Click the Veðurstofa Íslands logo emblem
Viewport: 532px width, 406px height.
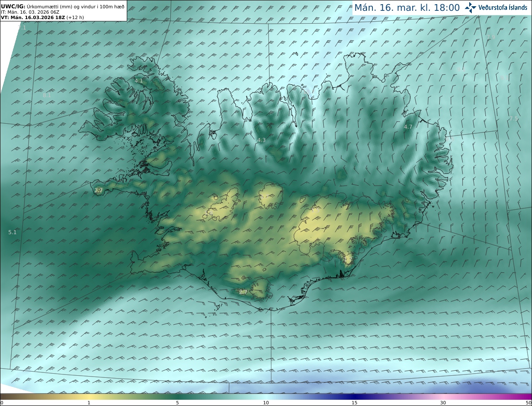tap(470, 7)
